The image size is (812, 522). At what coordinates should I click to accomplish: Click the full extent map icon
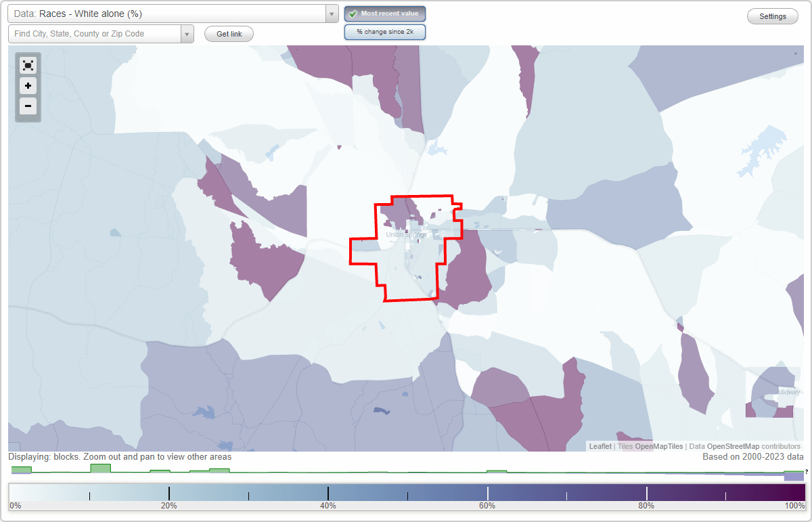(28, 65)
